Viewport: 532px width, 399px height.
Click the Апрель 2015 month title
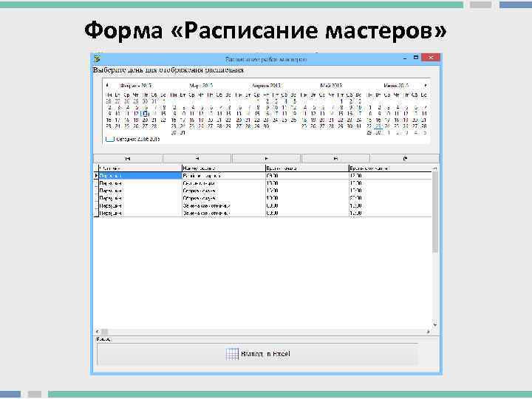coord(266,86)
